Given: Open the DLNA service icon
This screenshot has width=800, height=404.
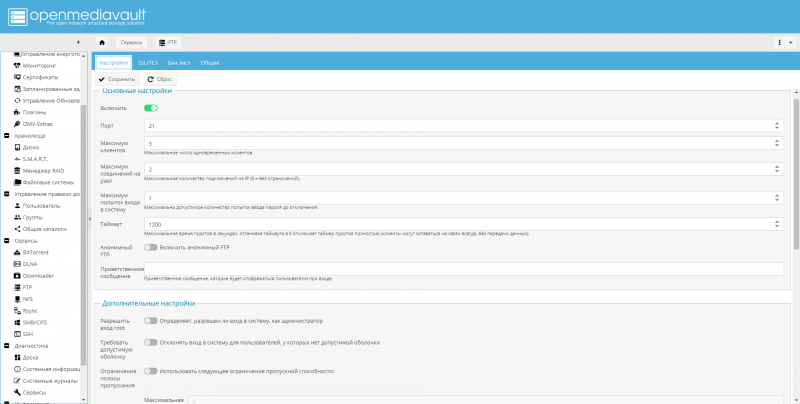Looking at the screenshot, I should 17,264.
